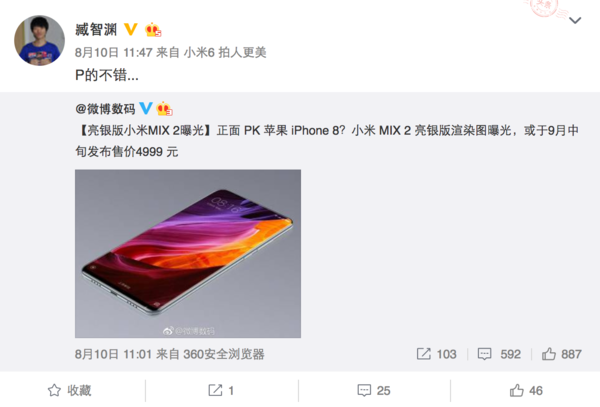Click the orange V verified badge

(130, 29)
